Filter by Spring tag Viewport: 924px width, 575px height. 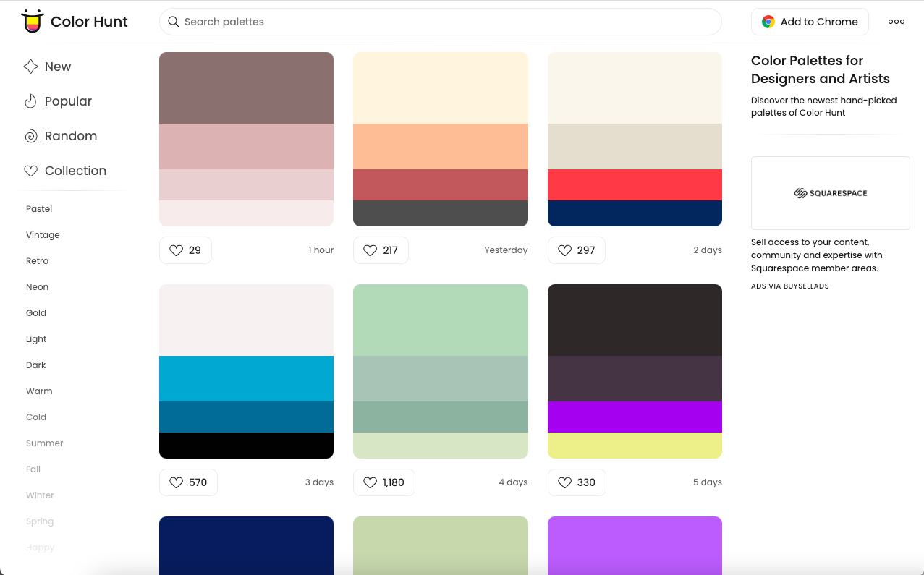(40, 521)
